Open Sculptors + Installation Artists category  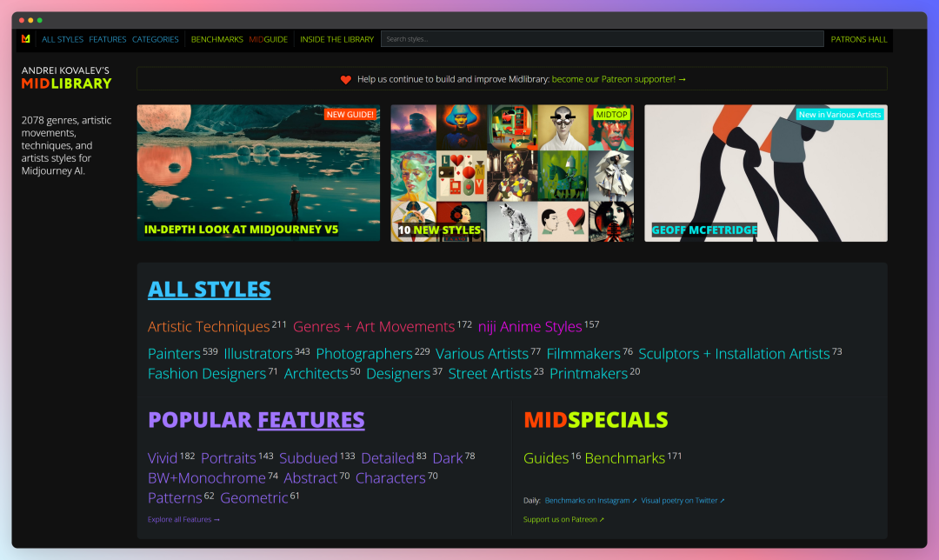pyautogui.click(x=734, y=354)
